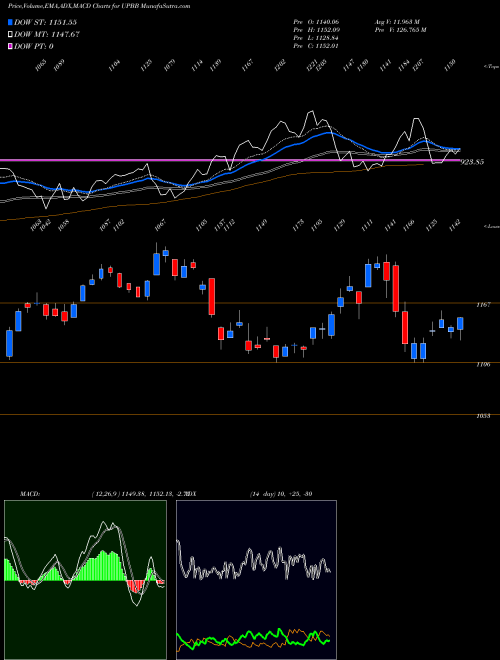The image size is (500, 660).
Task: Open the MACD histogram panel
Action: [85, 580]
